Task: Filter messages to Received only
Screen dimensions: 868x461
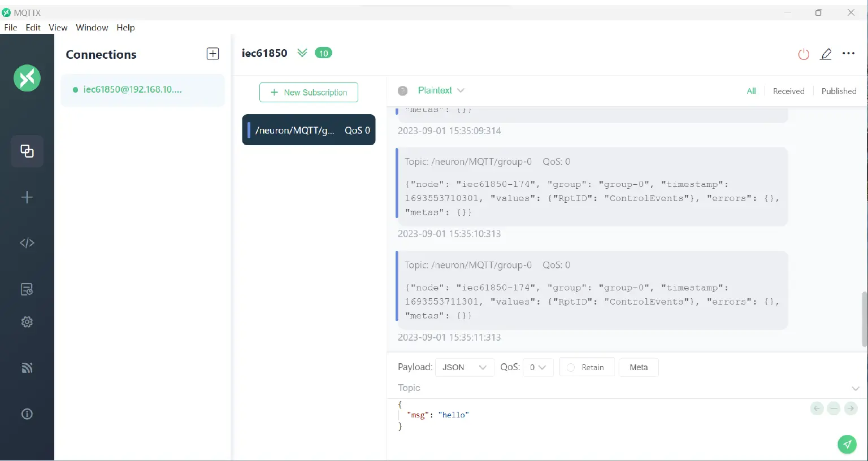Action: tap(788, 91)
